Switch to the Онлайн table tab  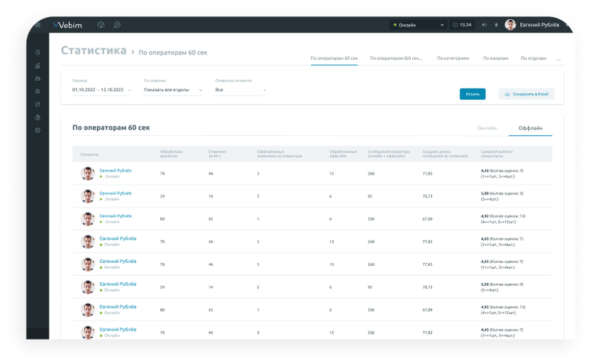coord(487,128)
